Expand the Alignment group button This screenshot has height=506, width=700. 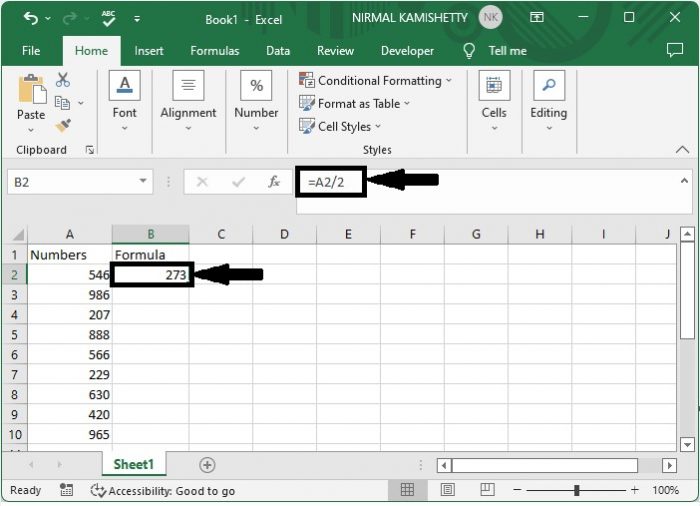(188, 101)
